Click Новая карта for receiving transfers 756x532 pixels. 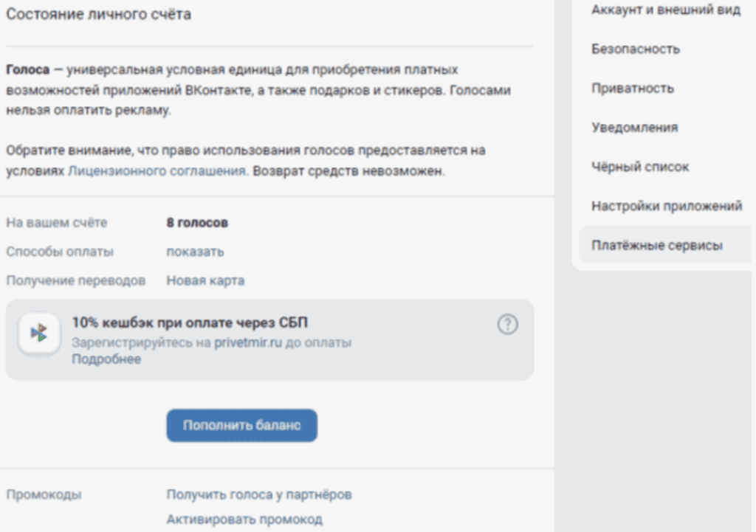point(204,280)
